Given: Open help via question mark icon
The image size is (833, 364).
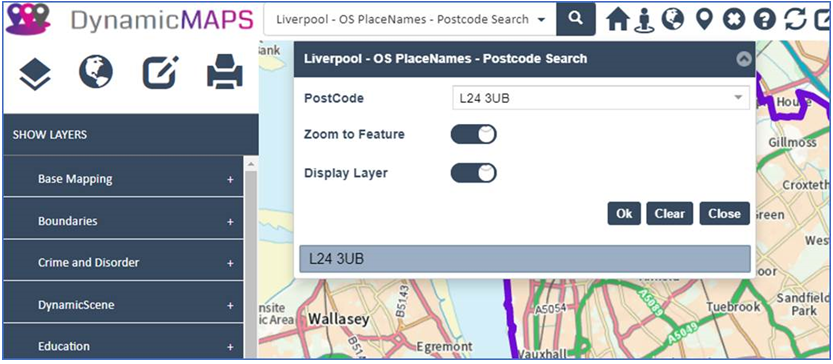Looking at the screenshot, I should coord(764,20).
